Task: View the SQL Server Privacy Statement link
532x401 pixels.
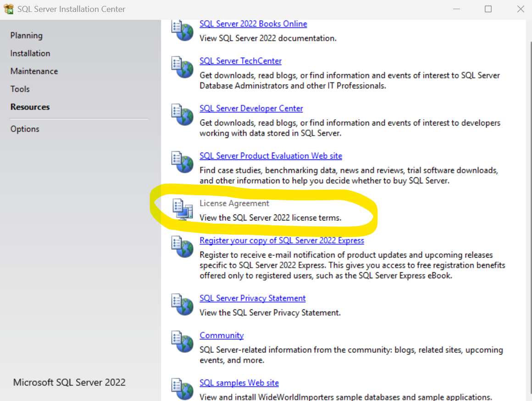Action: [252, 298]
